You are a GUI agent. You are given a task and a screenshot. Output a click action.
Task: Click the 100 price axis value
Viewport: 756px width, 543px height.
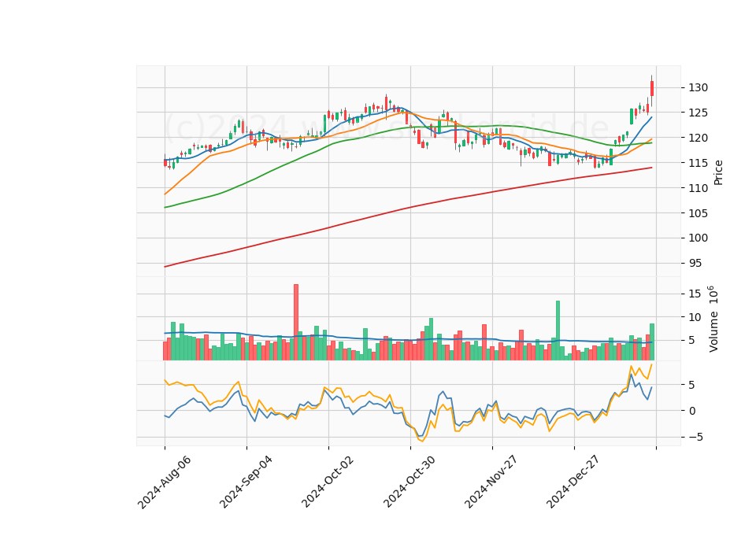(699, 238)
